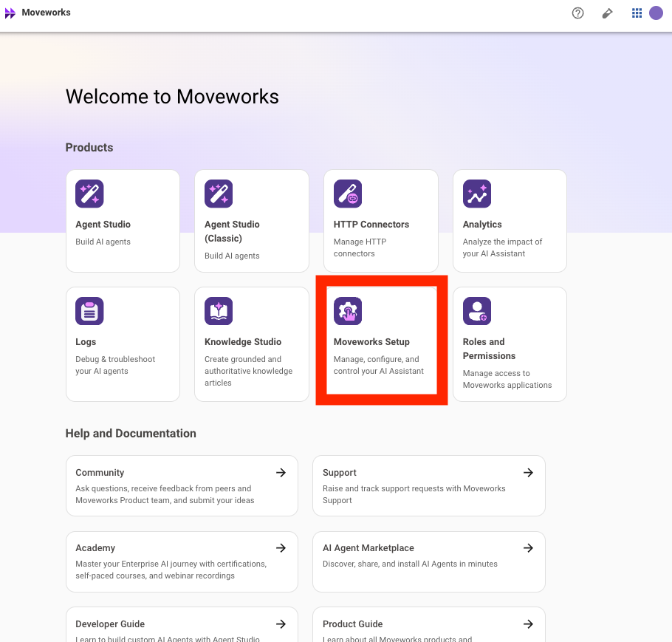Click the Product Guide arrow
Image resolution: width=672 pixels, height=642 pixels.
click(x=528, y=624)
